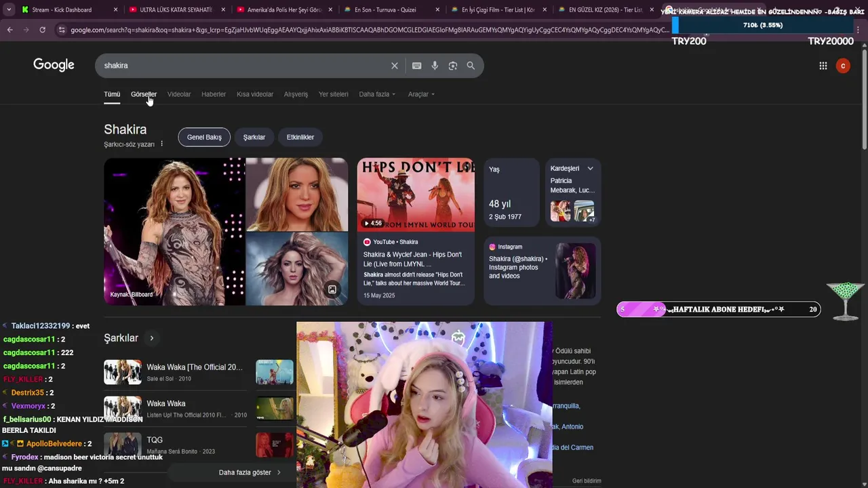Go back using browser back arrow
Screen dimensions: 868x488
click(9, 30)
